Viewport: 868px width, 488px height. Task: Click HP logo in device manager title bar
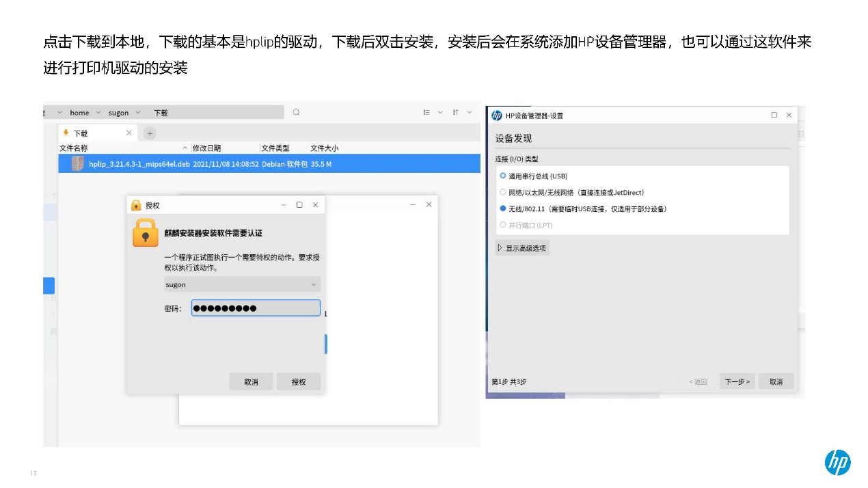pos(497,116)
